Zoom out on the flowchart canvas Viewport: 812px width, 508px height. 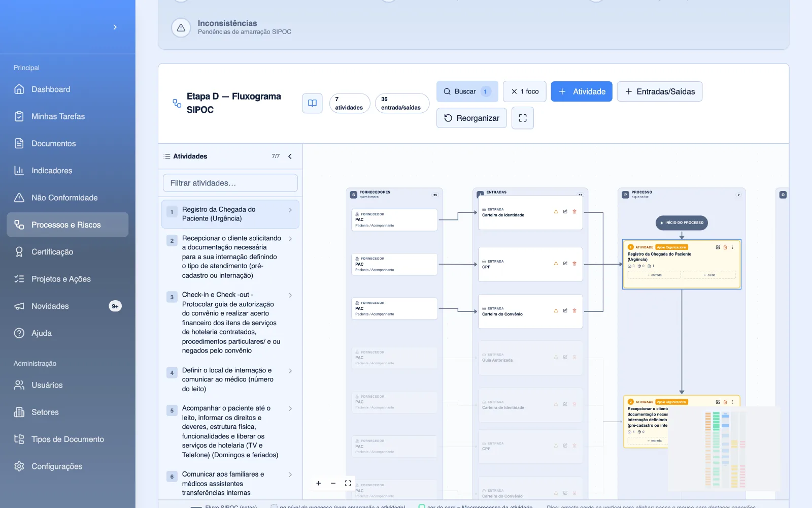point(333,483)
